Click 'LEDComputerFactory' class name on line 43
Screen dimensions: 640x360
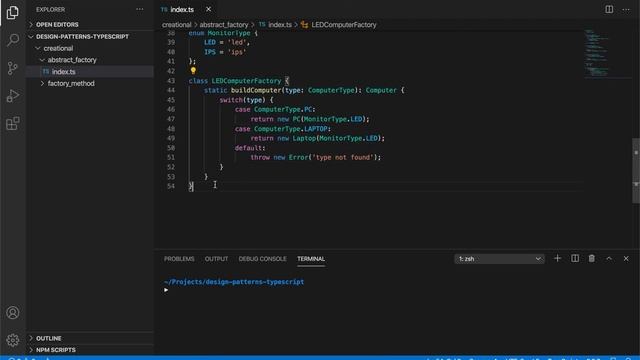click(x=246, y=81)
